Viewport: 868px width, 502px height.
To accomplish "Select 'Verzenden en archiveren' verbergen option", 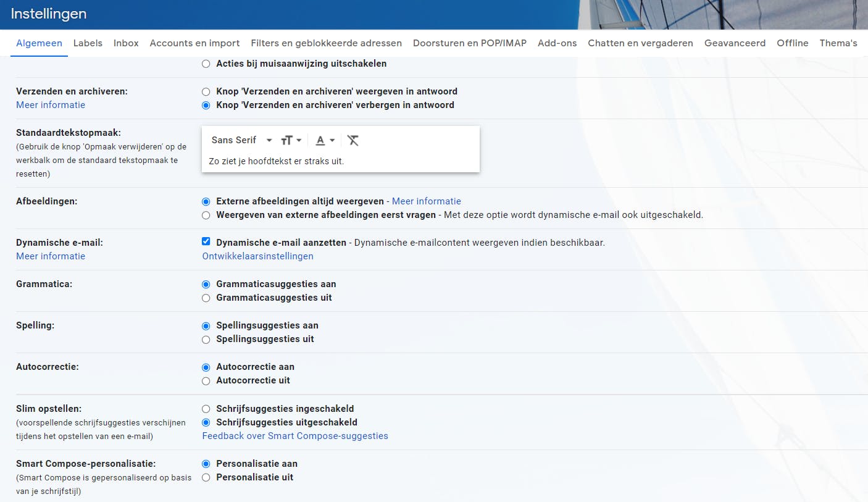I will click(206, 105).
